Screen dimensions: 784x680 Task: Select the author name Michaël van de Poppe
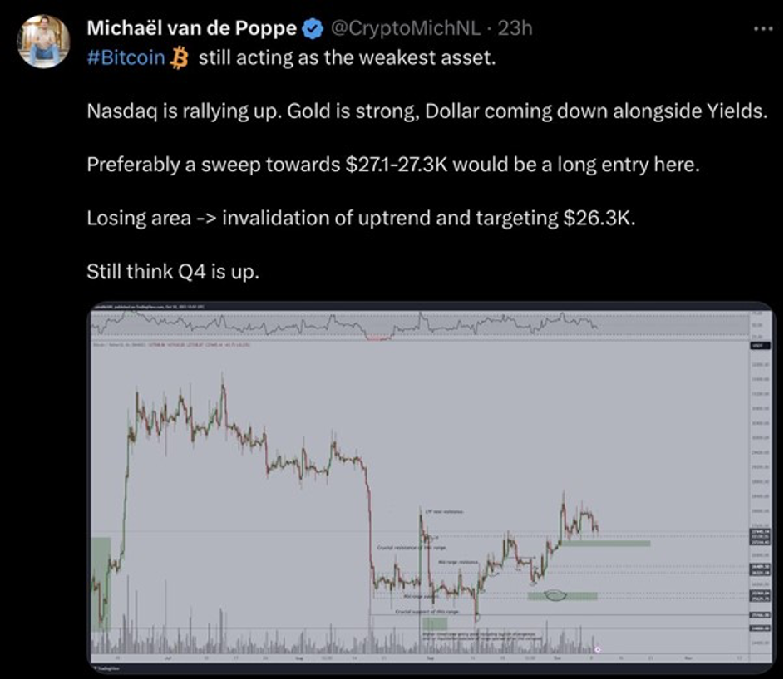[191, 28]
